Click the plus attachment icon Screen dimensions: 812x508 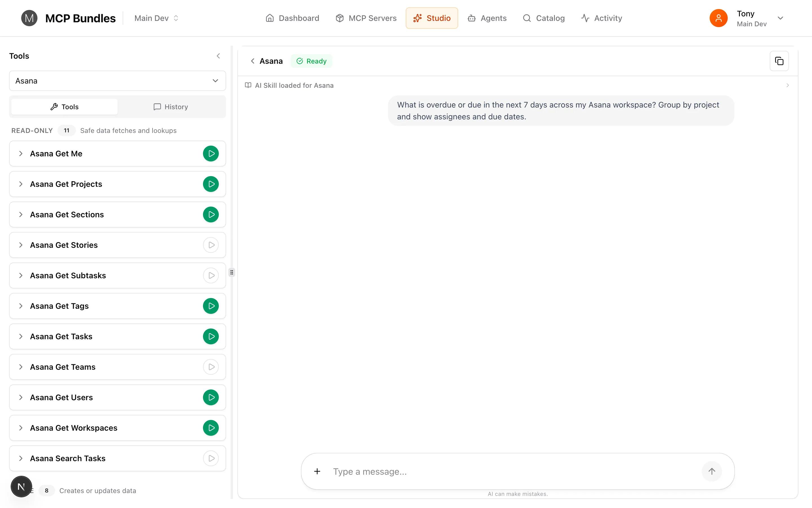click(x=317, y=471)
